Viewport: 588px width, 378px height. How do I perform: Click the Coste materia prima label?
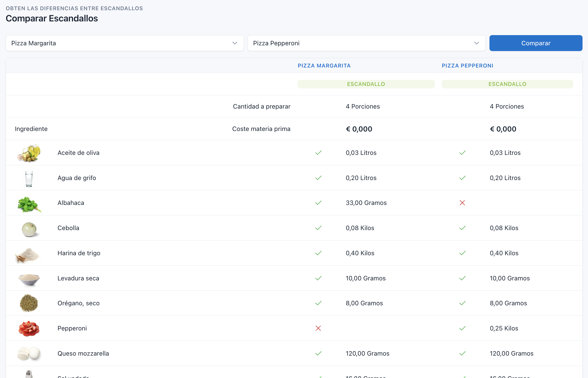261,129
